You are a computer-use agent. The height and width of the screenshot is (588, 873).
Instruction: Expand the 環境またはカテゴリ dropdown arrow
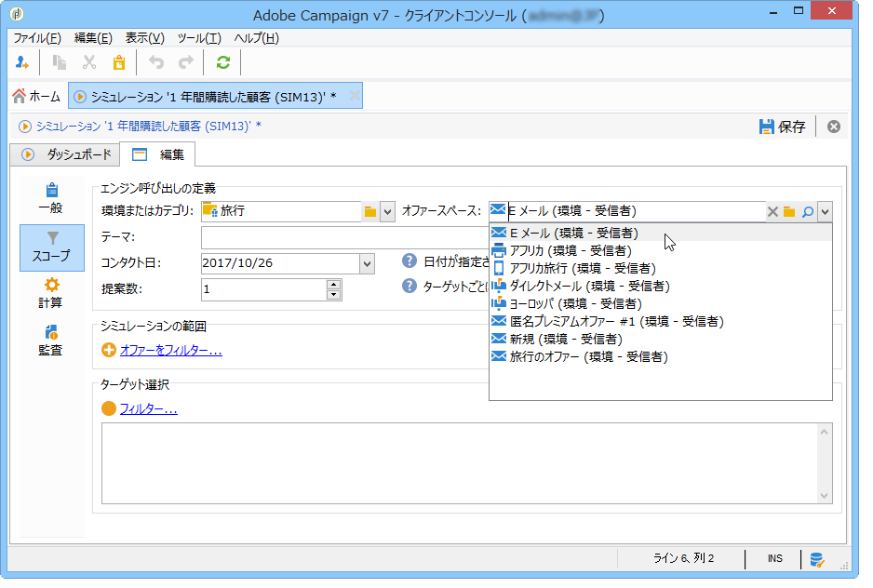coord(387,211)
